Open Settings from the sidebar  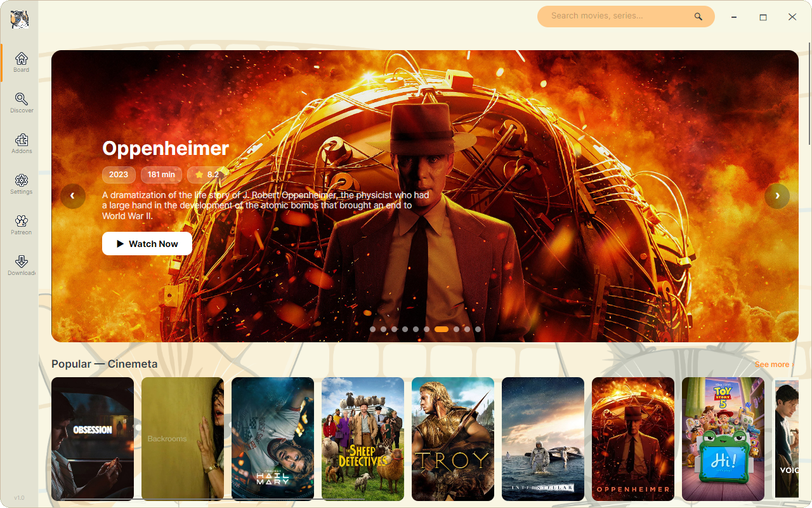point(22,184)
